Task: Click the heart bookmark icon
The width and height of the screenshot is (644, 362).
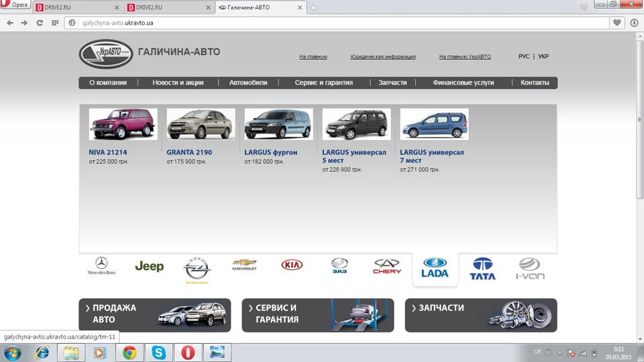Action: [617, 23]
